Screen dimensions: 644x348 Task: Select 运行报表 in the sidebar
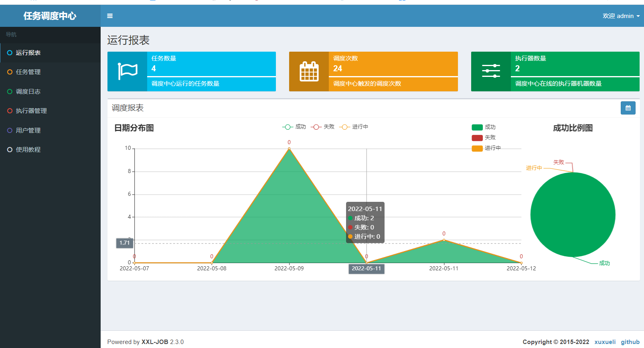tap(28, 53)
